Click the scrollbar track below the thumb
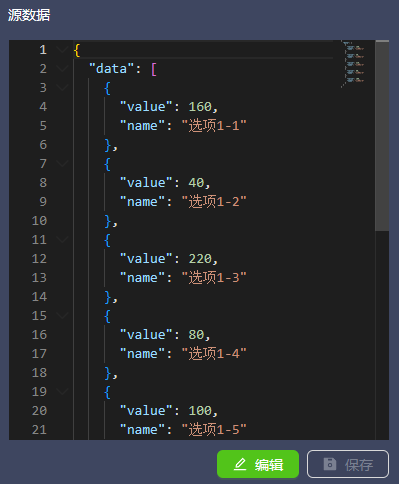Image resolution: width=399 pixels, height=484 pixels. [x=382, y=335]
